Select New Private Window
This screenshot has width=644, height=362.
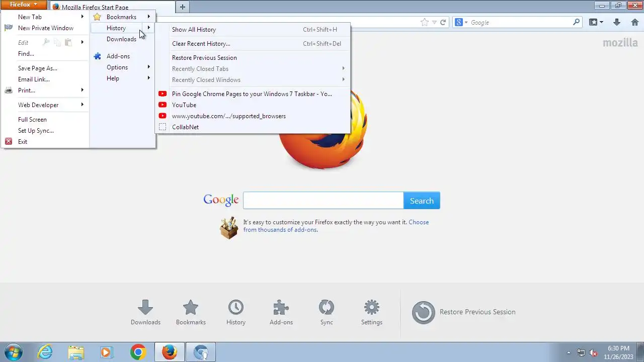point(45,28)
